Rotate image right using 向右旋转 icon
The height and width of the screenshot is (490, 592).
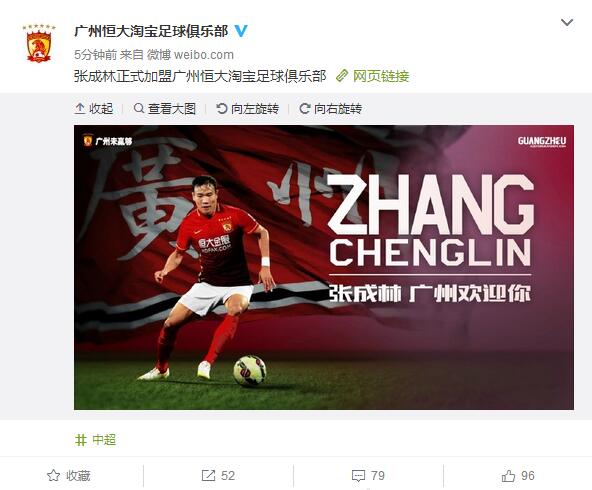305,109
